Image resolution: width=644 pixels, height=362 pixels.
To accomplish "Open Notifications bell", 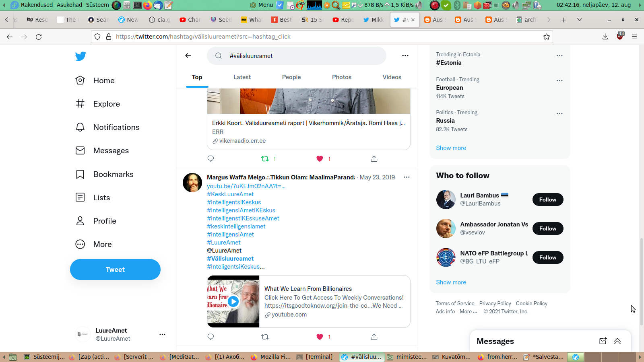I will (107, 127).
